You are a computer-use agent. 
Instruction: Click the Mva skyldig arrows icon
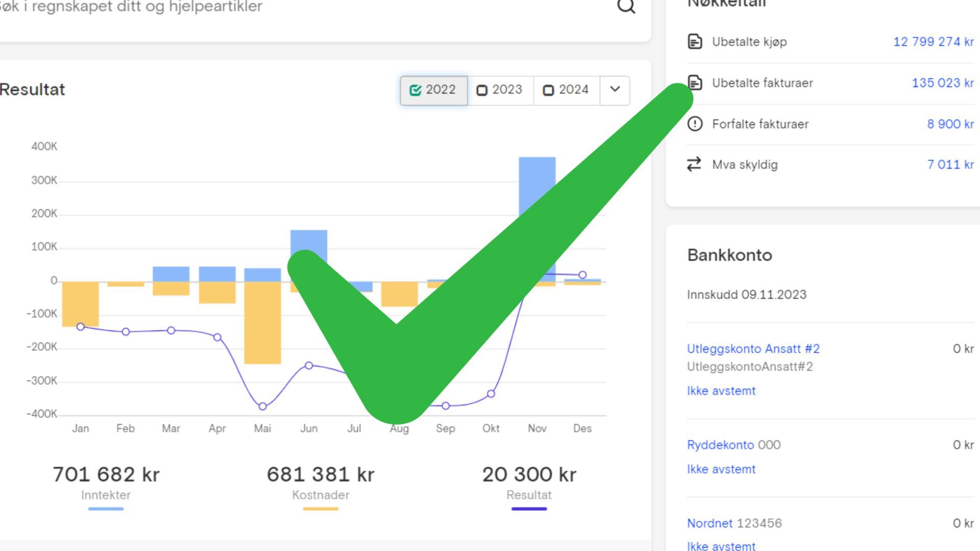694,164
